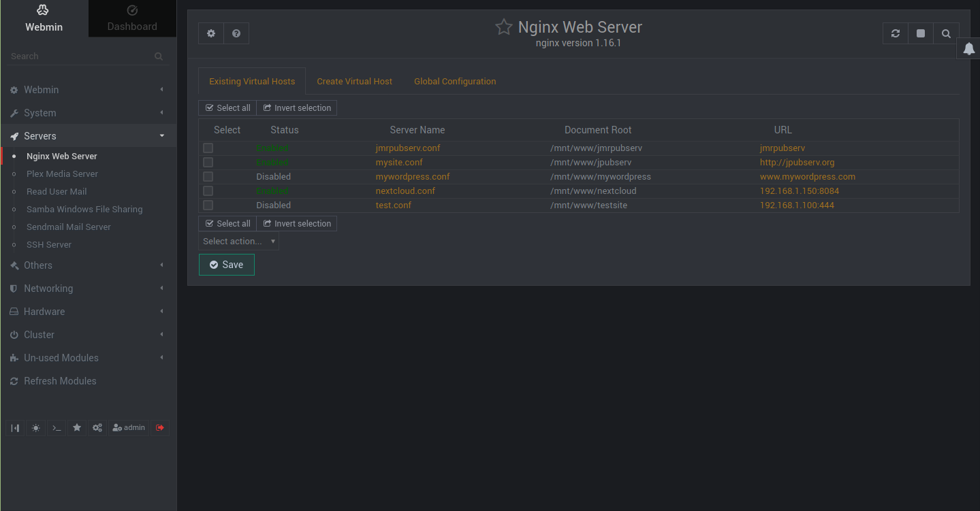980x511 pixels.
Task: Open theme configuration cogs icon
Action: (x=97, y=427)
